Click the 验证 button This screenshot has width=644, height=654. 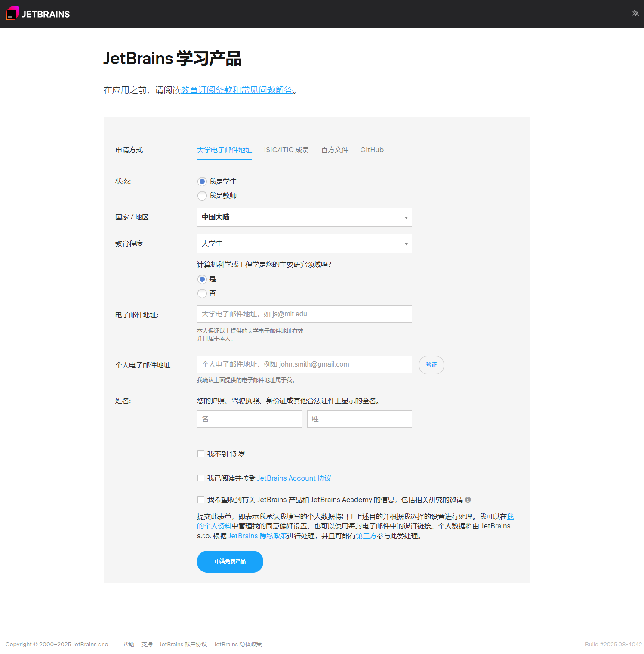[x=431, y=365]
